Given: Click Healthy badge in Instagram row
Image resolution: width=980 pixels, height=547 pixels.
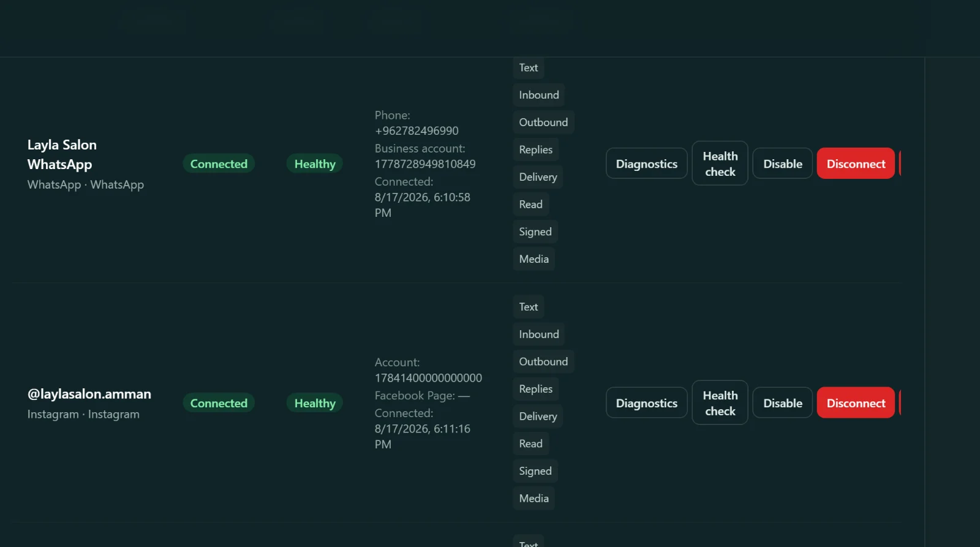Looking at the screenshot, I should click(315, 403).
